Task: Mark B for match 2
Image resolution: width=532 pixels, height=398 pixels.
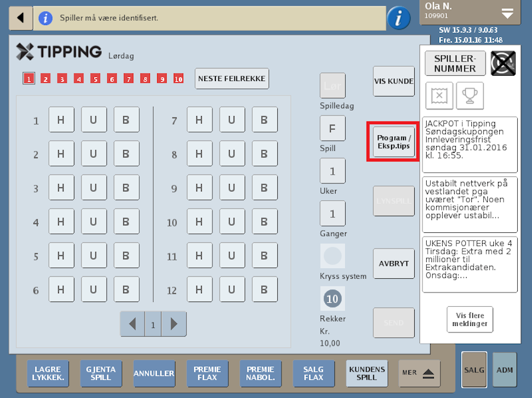Action: pyautogui.click(x=127, y=154)
